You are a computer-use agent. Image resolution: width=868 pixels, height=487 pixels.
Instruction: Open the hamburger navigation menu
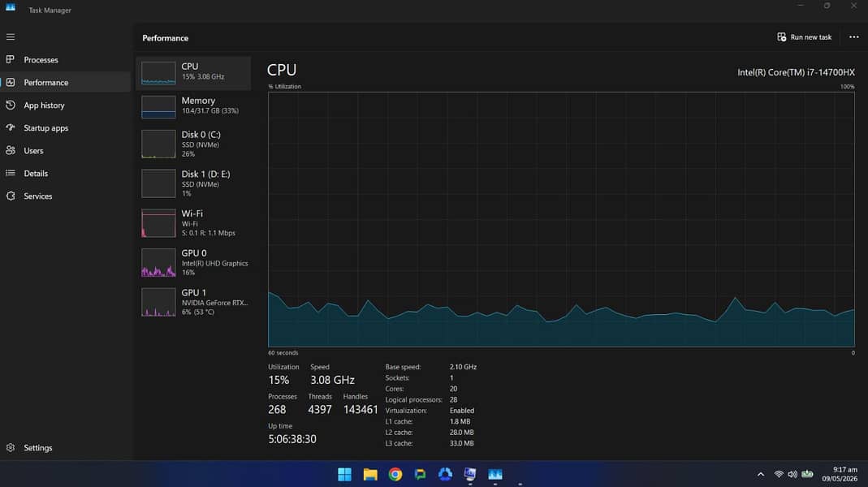[x=11, y=37]
